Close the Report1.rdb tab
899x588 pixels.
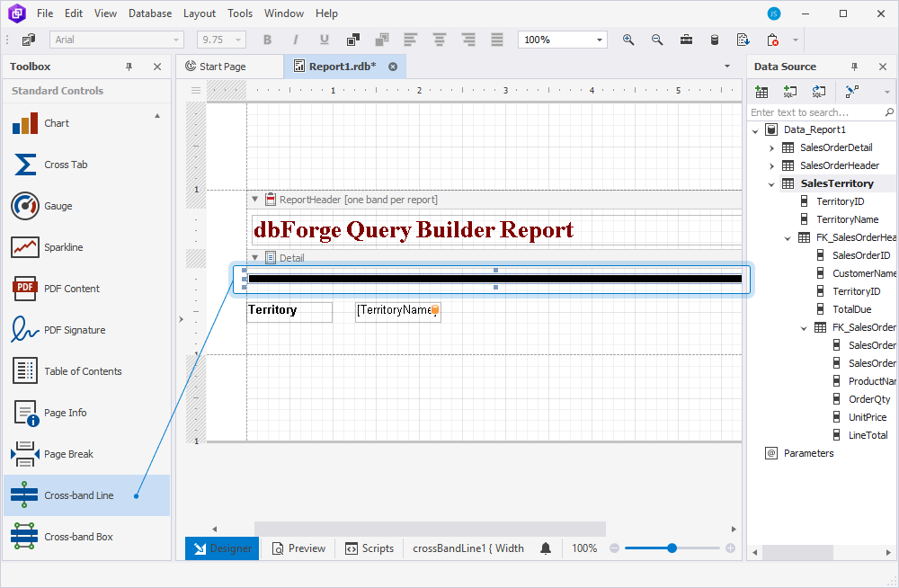coord(393,67)
